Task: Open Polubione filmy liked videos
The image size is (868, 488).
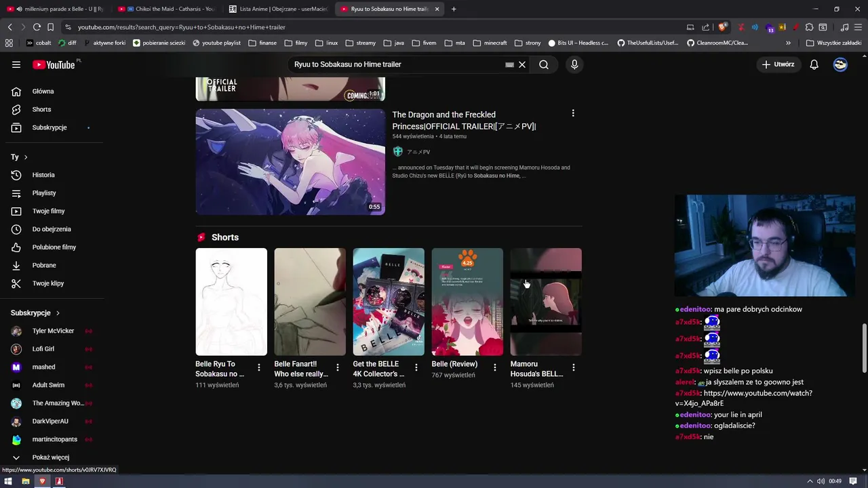Action: (x=53, y=247)
